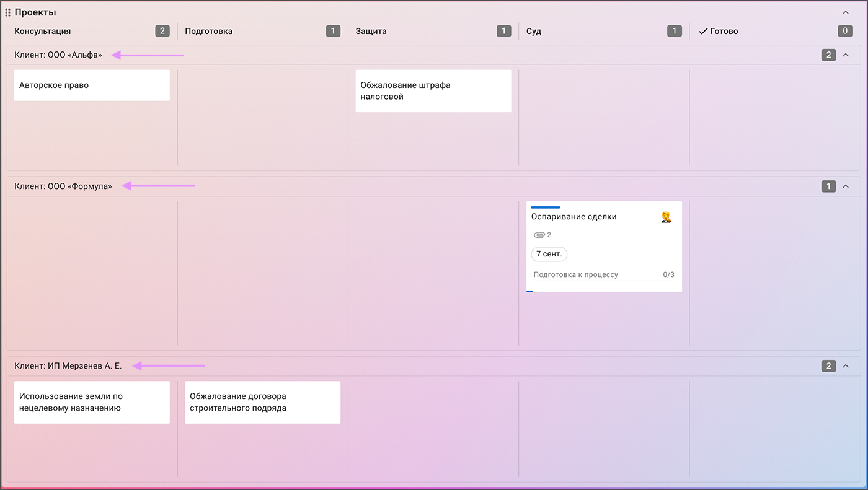Viewport: 868px width, 490px height.
Task: Click the Консультация card count badge
Action: pos(162,31)
